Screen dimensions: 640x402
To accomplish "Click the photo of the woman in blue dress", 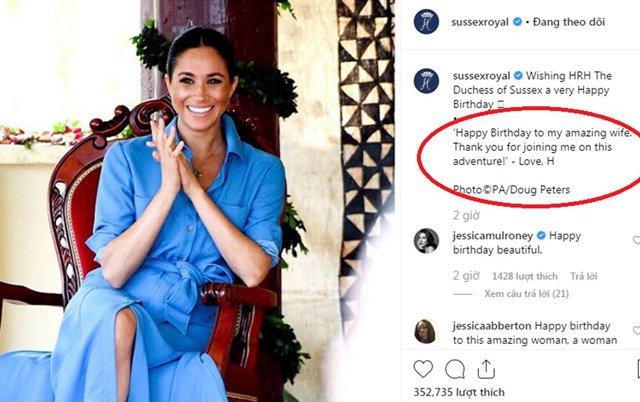I will tap(200, 200).
